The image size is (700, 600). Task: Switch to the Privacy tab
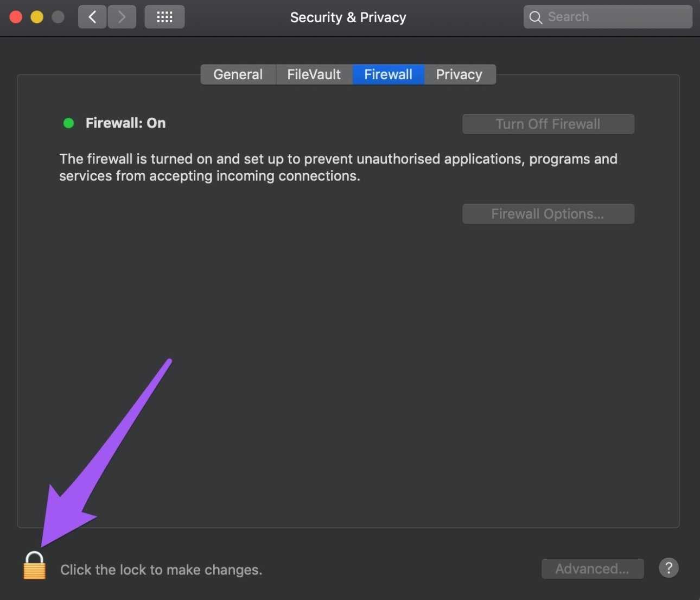[x=459, y=74]
